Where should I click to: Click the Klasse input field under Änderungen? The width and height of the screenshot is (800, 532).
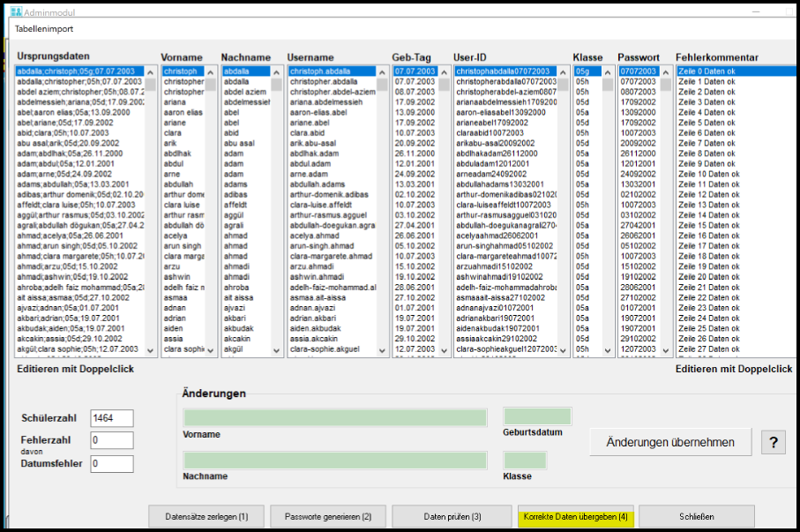tap(525, 461)
